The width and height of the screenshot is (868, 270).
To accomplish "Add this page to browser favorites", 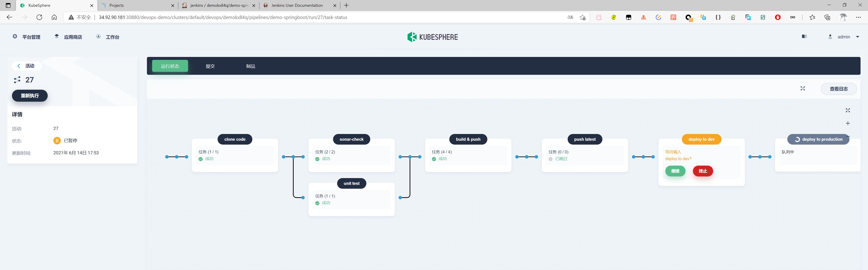I will point(583,17).
